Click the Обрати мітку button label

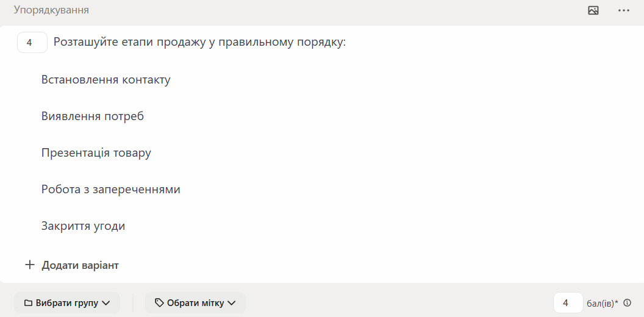click(195, 303)
